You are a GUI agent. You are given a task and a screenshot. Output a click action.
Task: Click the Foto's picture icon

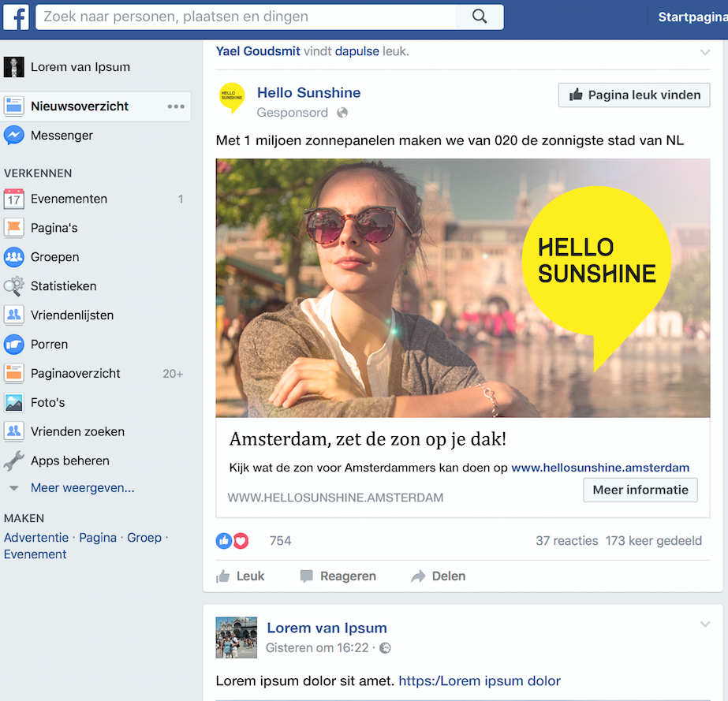(x=14, y=402)
